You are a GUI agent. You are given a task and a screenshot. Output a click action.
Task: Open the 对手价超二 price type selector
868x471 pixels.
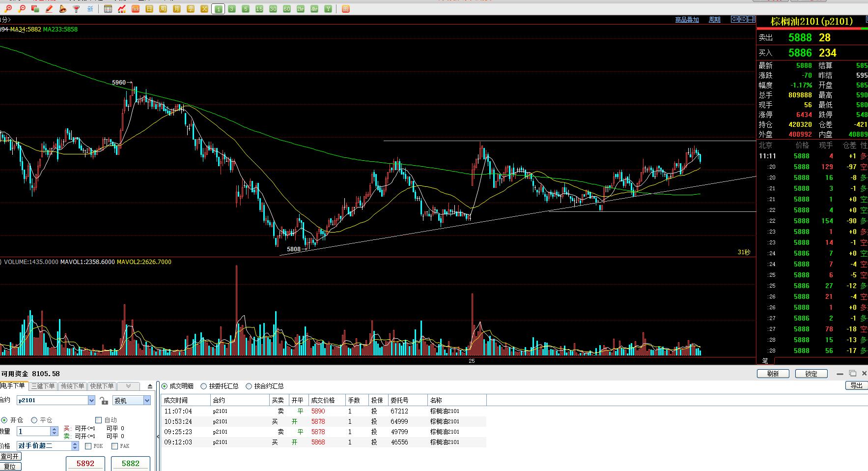[48, 446]
